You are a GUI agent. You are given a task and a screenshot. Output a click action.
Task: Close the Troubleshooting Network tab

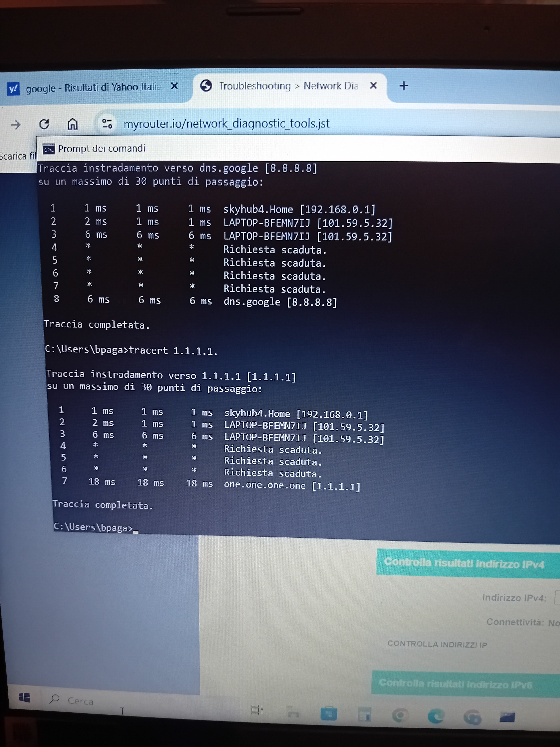[373, 86]
